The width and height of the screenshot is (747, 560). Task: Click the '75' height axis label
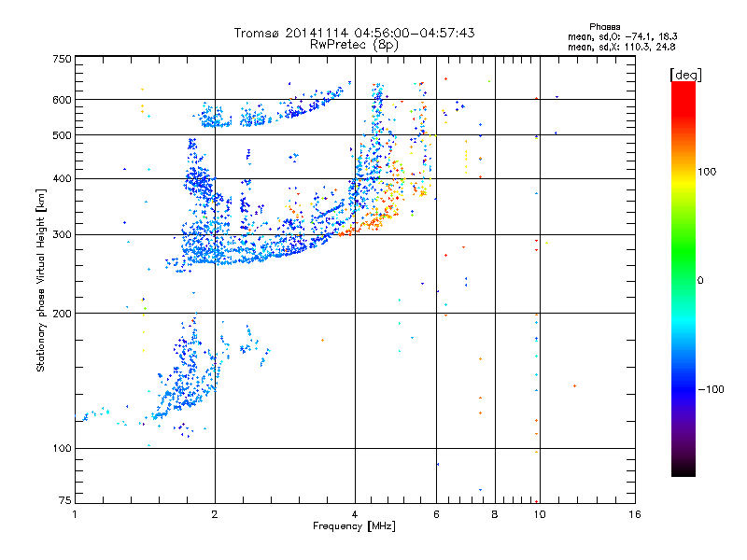click(x=65, y=500)
